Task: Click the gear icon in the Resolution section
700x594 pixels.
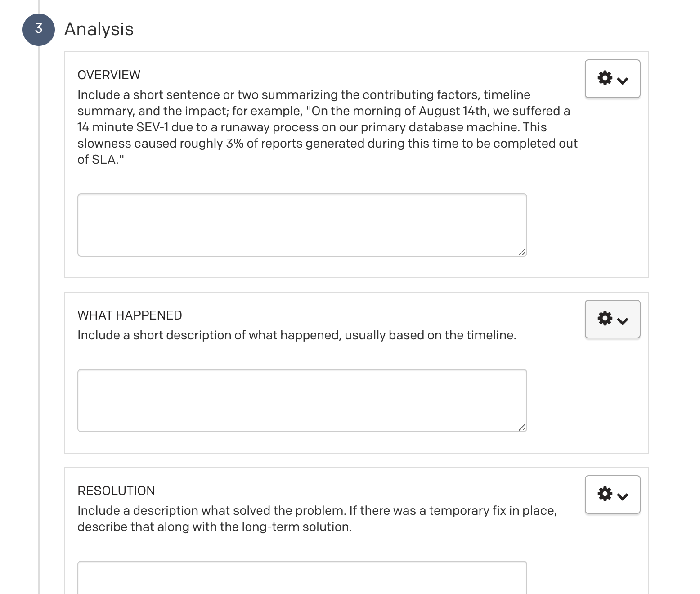Action: coord(605,494)
